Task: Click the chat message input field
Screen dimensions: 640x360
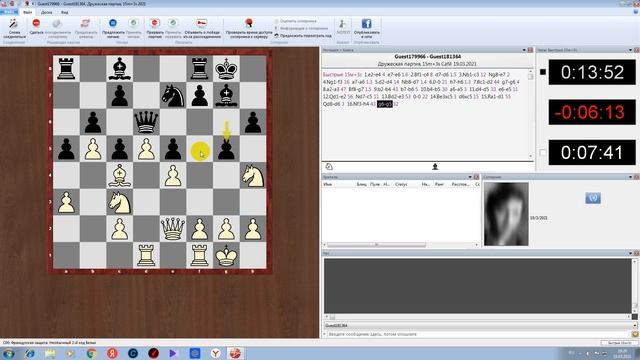Action: pyautogui.click(x=478, y=334)
